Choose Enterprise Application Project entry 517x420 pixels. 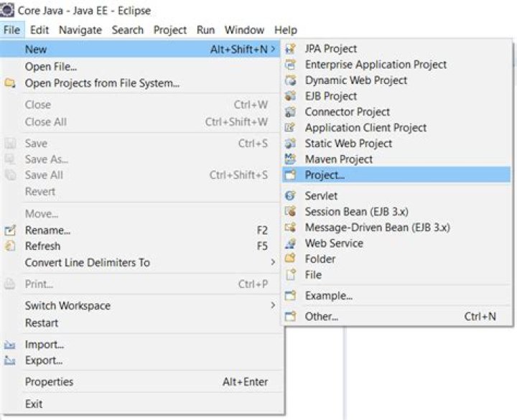pos(396,65)
